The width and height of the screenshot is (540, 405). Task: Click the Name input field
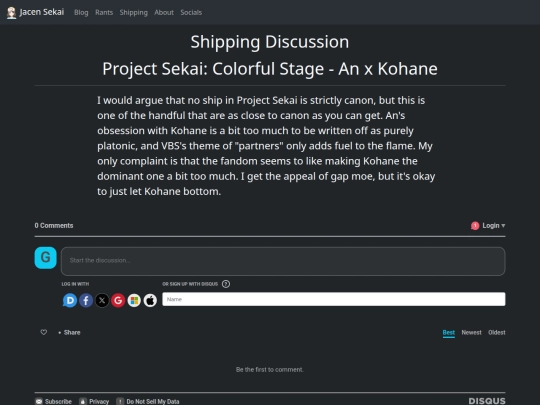334,299
